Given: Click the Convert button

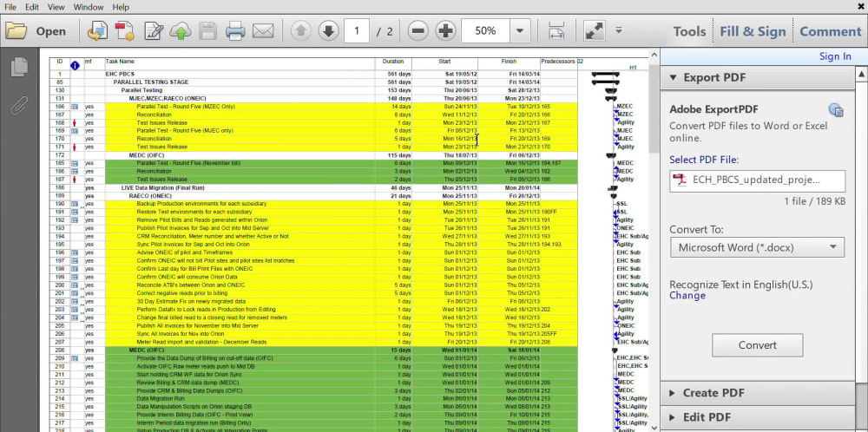Looking at the screenshot, I should 757,345.
